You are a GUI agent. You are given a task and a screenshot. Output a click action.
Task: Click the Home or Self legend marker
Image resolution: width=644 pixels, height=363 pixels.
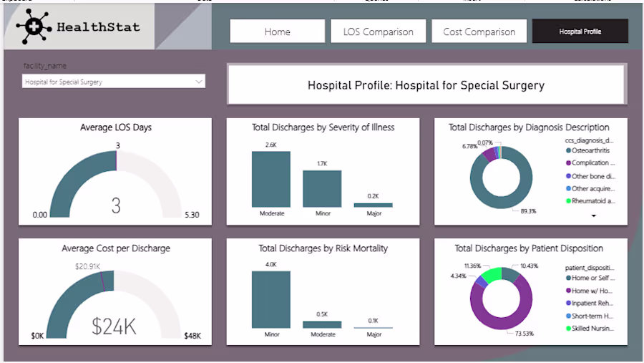(x=567, y=278)
